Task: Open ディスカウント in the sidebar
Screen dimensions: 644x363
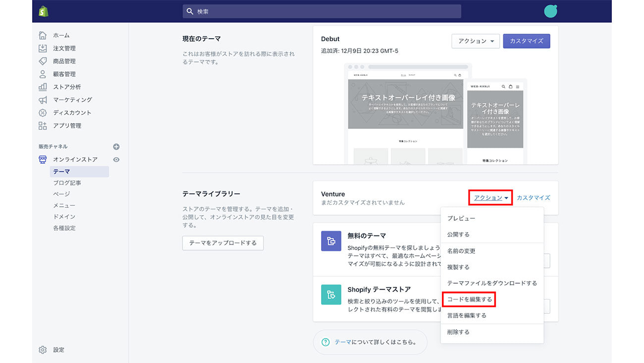Action: click(x=73, y=113)
